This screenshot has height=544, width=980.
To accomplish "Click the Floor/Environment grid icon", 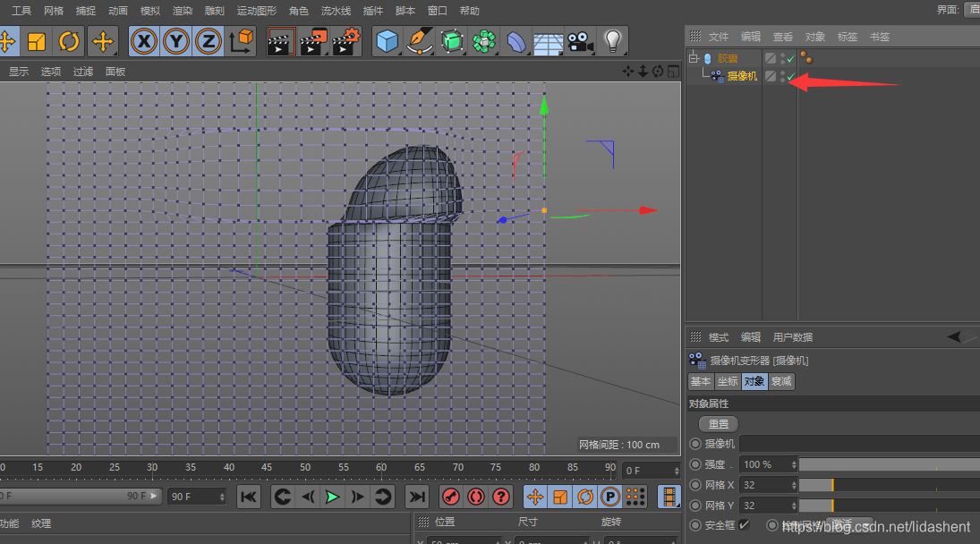I will point(548,41).
